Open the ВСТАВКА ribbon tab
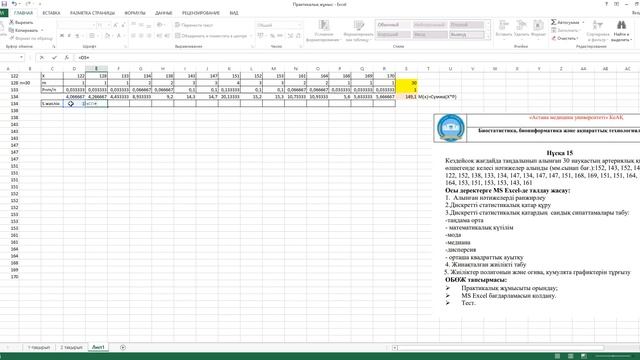The width and height of the screenshot is (640, 360). (x=51, y=13)
